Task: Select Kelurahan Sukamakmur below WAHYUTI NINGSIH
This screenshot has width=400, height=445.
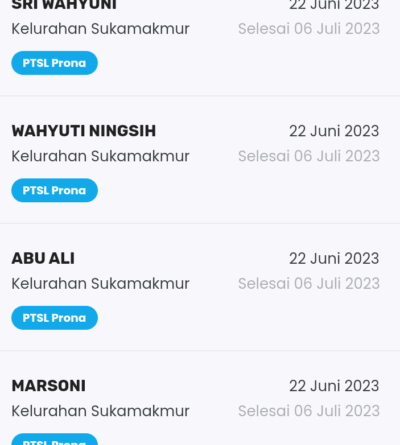Action: [100, 156]
